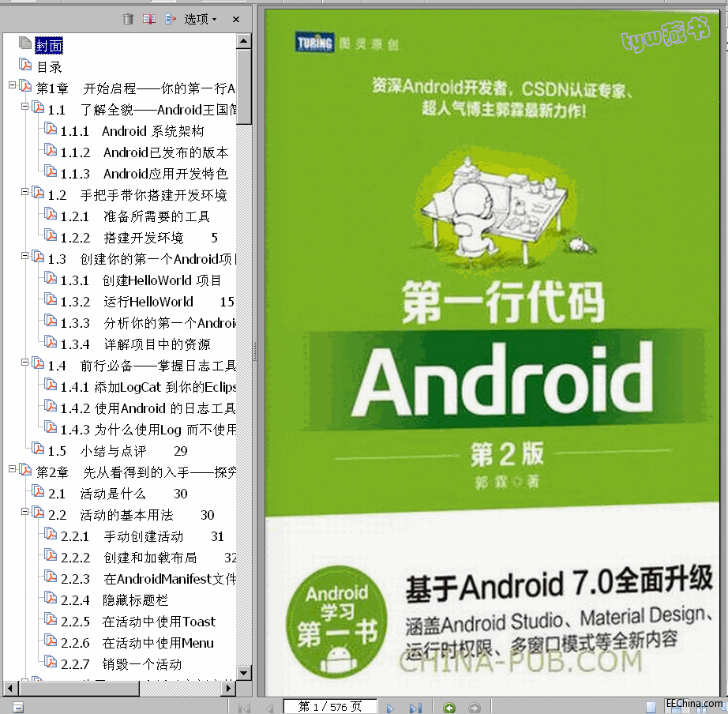Go to the first page
728x714 pixels.
(244, 708)
